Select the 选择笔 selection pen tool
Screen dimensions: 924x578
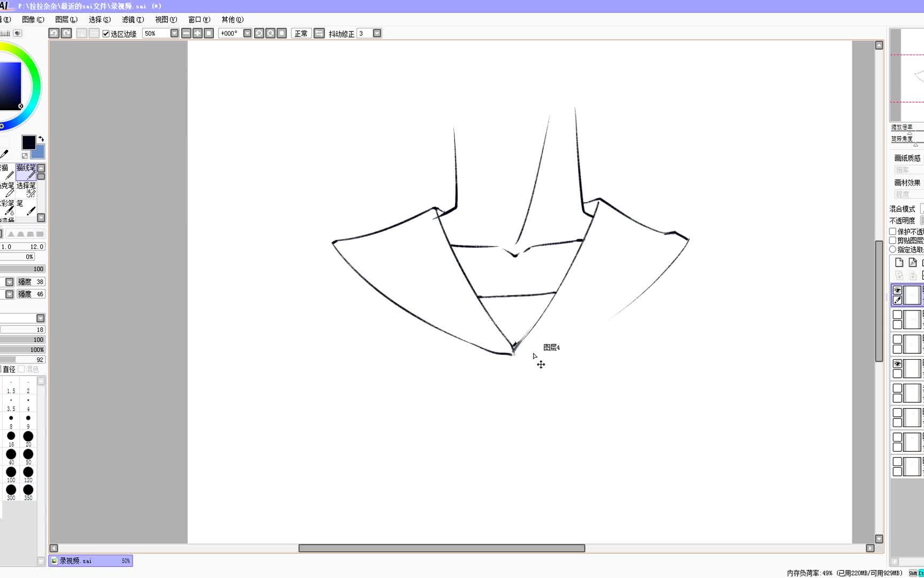(x=26, y=189)
